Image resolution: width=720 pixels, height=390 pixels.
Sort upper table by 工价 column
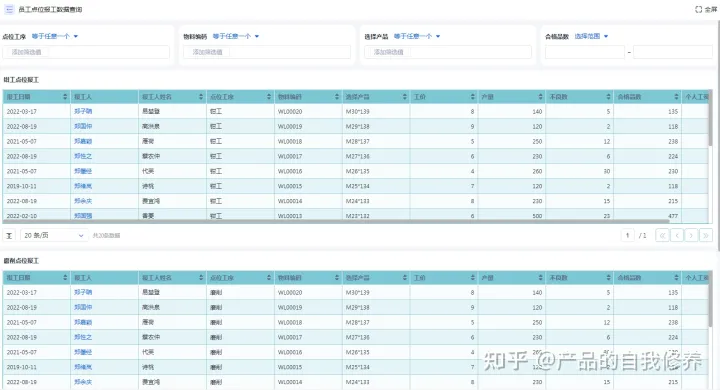pos(472,96)
